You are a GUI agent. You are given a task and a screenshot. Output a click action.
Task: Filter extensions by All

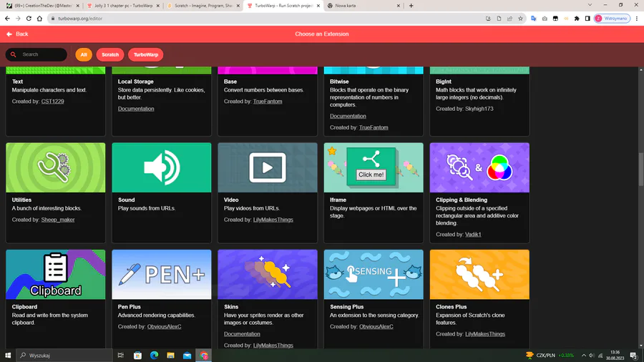click(x=84, y=54)
